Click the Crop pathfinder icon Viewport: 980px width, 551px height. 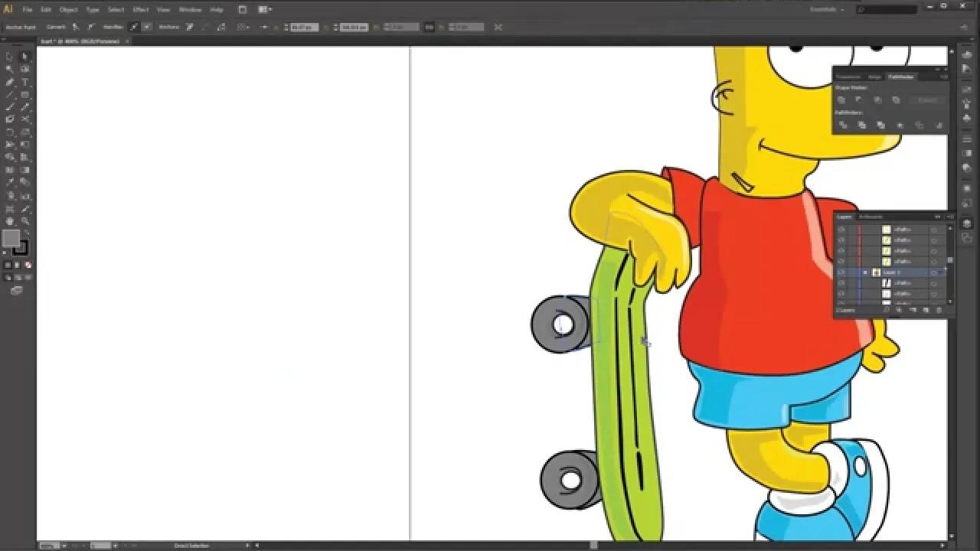coord(900,125)
